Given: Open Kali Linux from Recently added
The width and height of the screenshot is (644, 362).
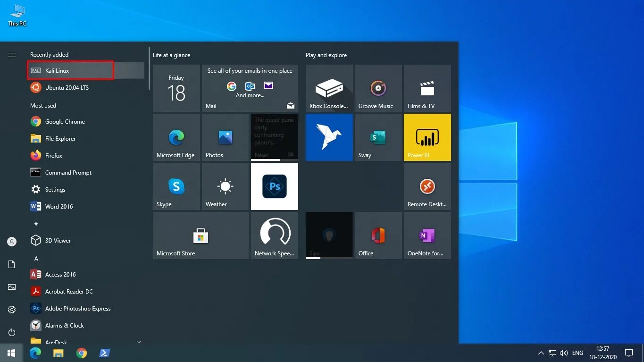Looking at the screenshot, I should pos(85,70).
